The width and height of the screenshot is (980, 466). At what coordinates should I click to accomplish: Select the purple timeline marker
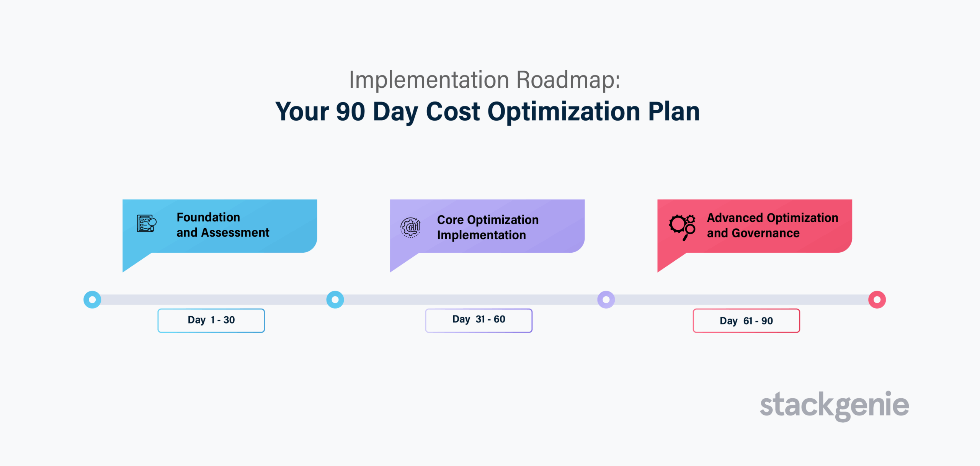pyautogui.click(x=606, y=299)
